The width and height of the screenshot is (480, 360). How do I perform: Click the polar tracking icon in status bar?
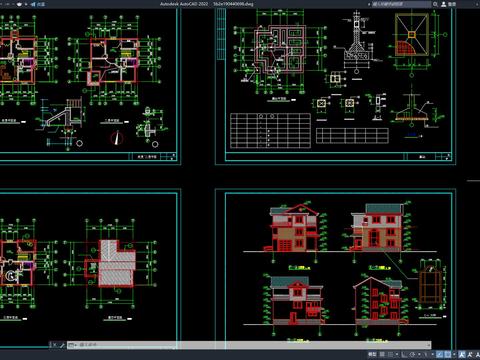point(412,354)
